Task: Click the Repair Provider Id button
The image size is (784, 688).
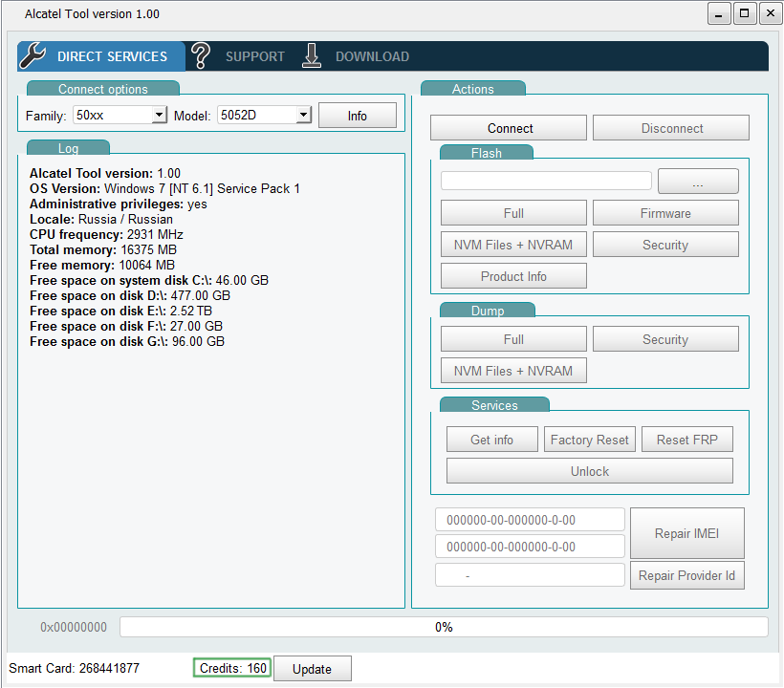Action: pos(686,575)
